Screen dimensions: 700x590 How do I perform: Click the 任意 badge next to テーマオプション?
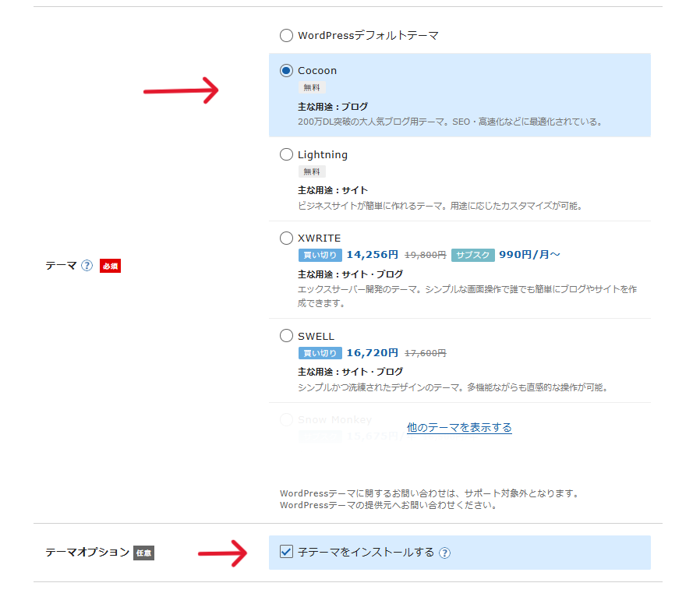143,553
